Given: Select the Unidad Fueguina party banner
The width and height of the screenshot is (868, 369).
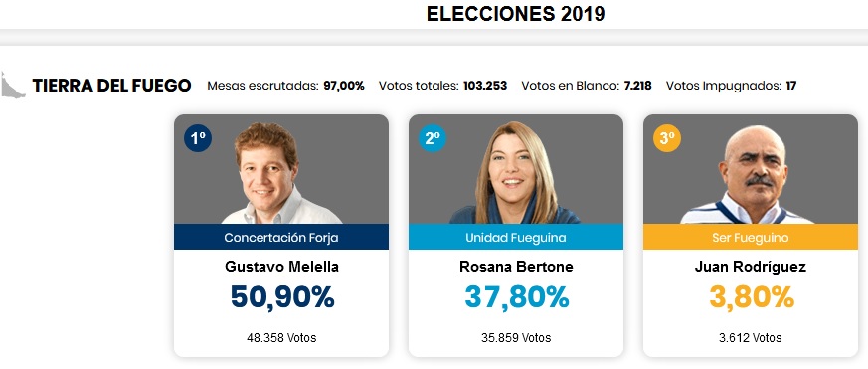Looking at the screenshot, I should [516, 237].
